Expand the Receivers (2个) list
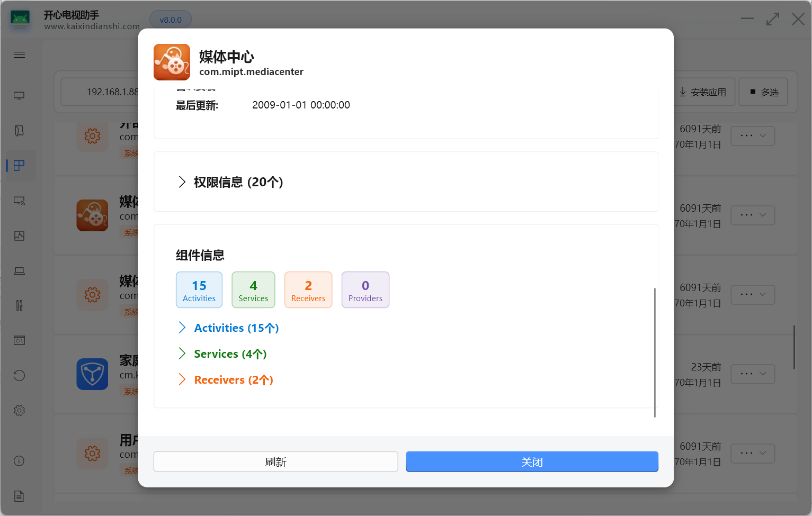 (x=225, y=379)
